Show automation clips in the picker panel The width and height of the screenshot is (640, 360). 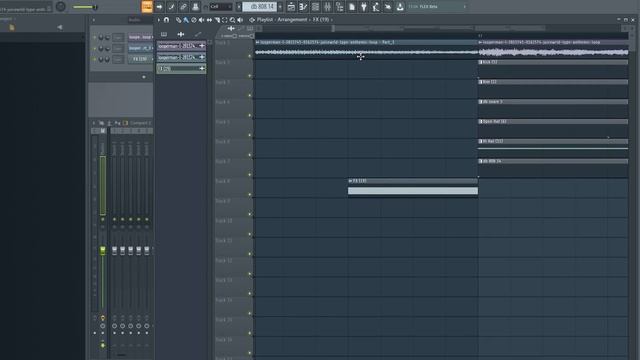click(198, 34)
